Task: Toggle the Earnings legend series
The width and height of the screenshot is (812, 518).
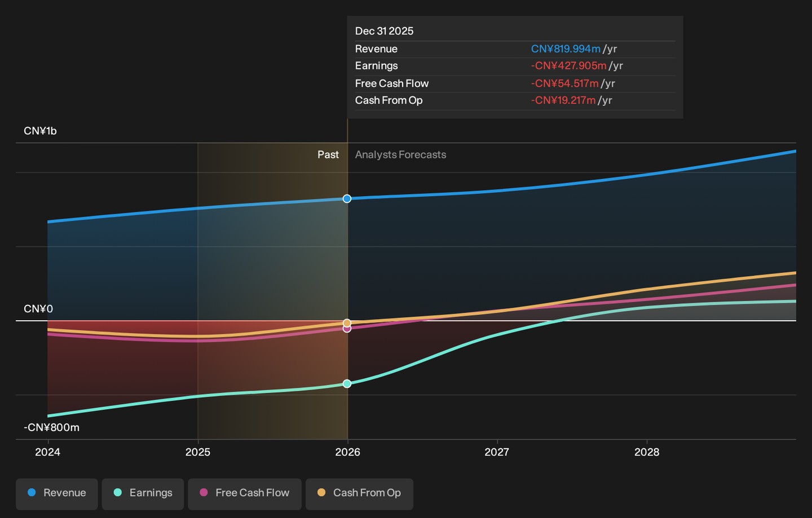Action: click(143, 494)
